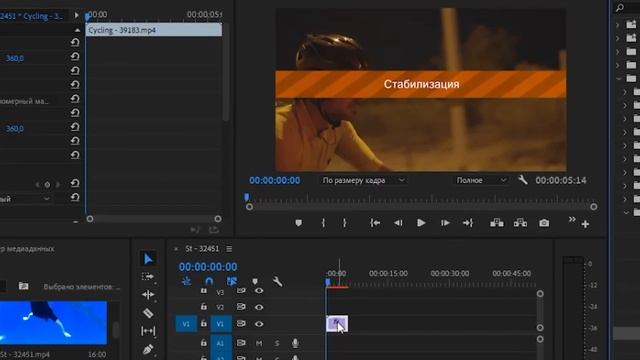Open zoom level dropdown По размеру кадра

point(363,180)
